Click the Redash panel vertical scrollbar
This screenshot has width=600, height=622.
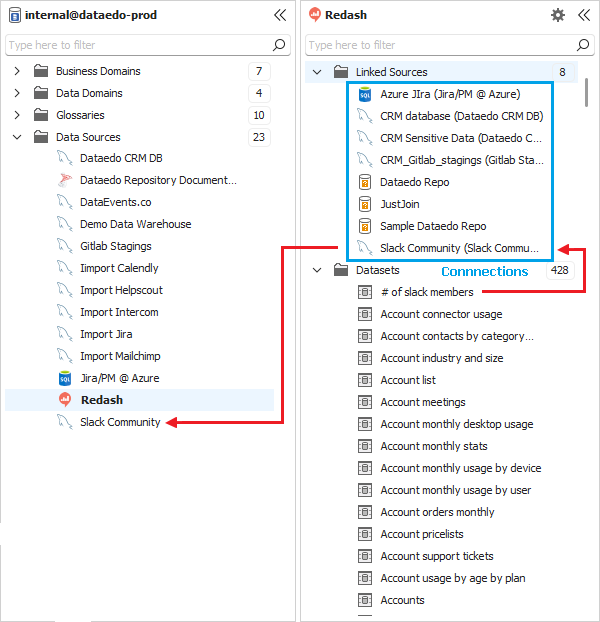(x=586, y=92)
